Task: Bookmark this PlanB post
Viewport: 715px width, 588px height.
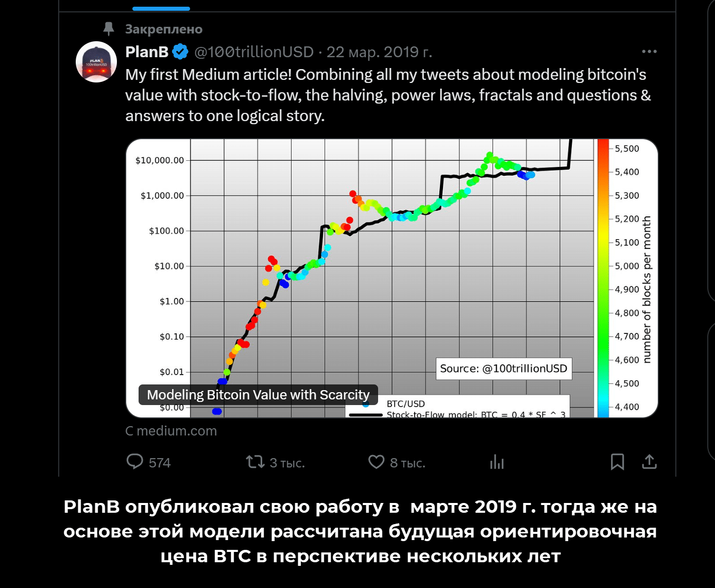Action: 617,462
